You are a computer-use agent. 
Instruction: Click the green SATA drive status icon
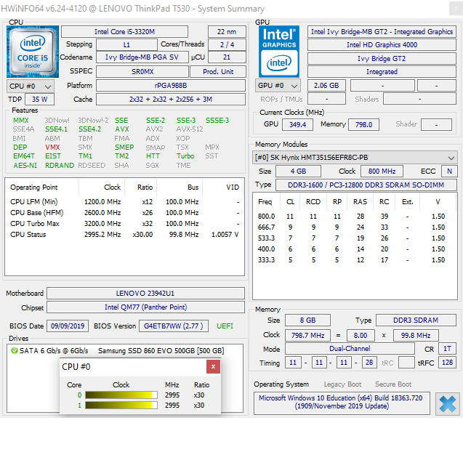pos(14,350)
